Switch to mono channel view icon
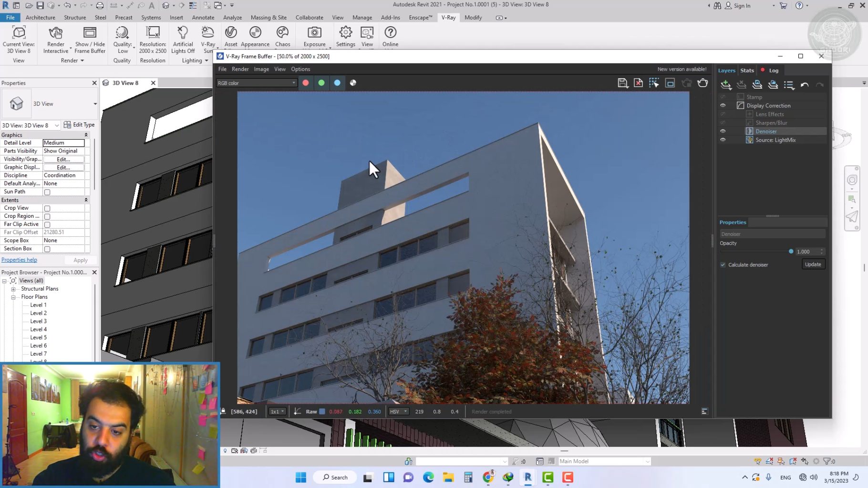 click(x=353, y=83)
